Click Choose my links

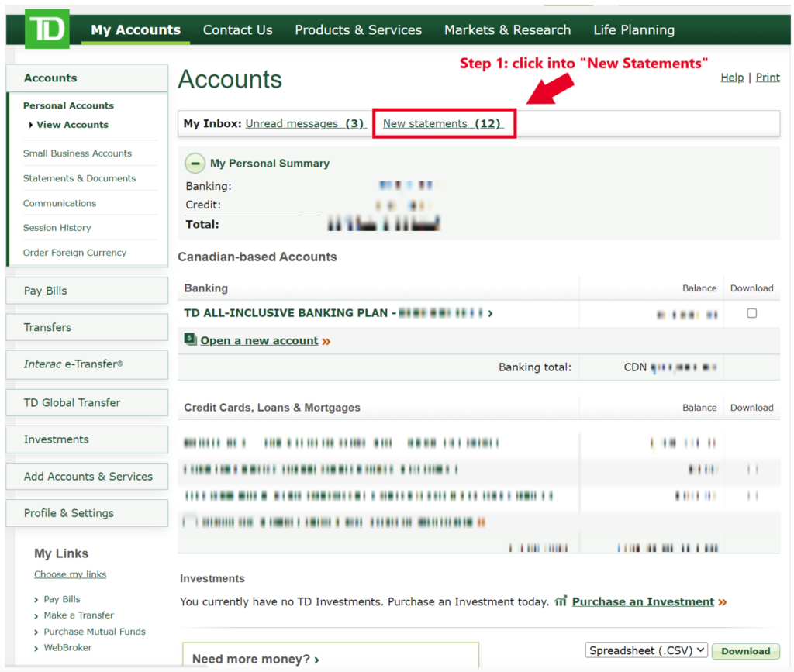click(70, 574)
